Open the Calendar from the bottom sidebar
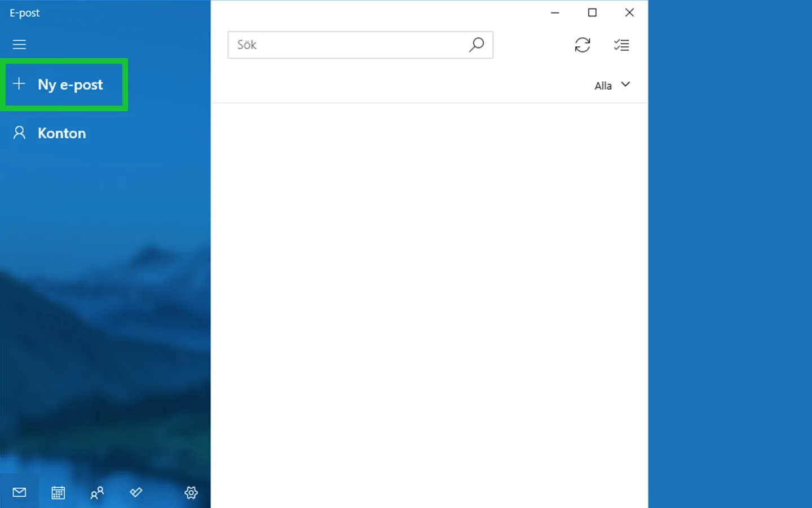 [58, 492]
